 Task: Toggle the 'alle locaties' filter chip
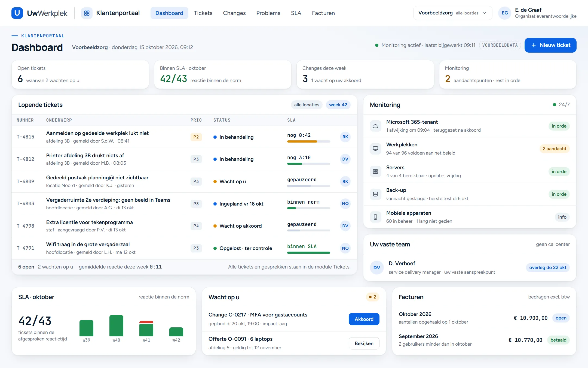307,105
